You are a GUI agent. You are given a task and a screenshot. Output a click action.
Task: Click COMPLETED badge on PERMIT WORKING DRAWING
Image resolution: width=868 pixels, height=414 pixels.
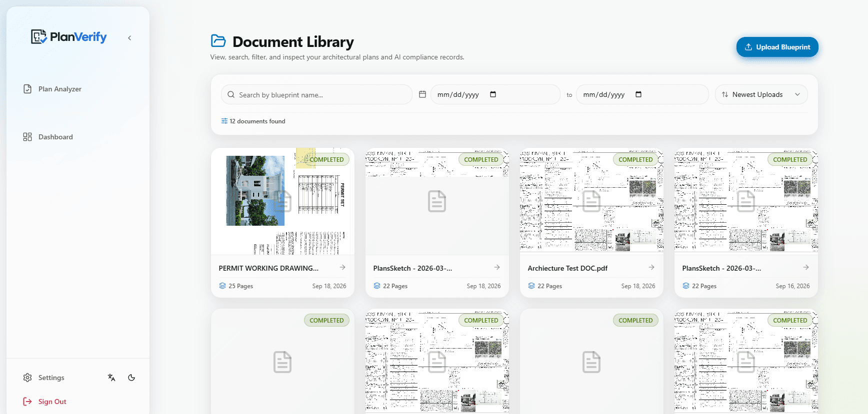click(x=326, y=160)
